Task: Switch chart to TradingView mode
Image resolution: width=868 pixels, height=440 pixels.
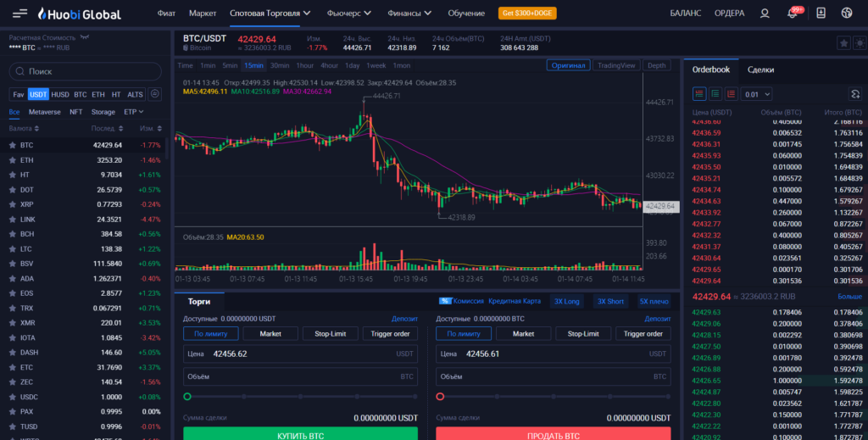Action: pyautogui.click(x=616, y=65)
